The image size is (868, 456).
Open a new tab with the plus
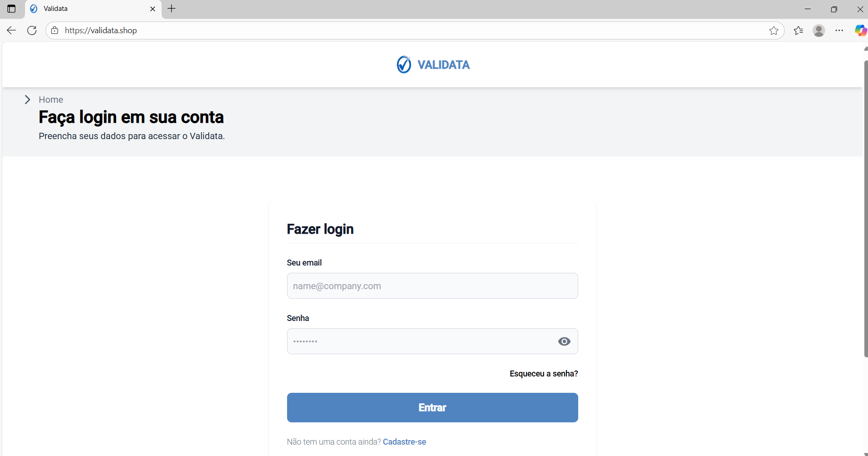tap(171, 9)
